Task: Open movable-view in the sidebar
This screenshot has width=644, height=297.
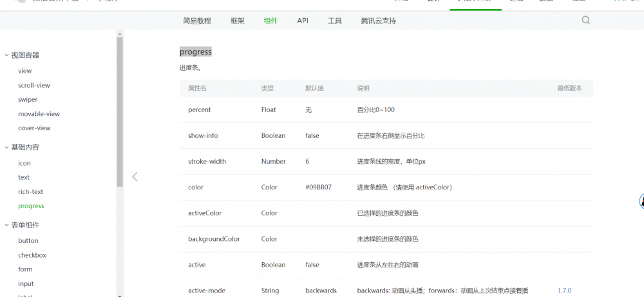Action: coord(39,114)
